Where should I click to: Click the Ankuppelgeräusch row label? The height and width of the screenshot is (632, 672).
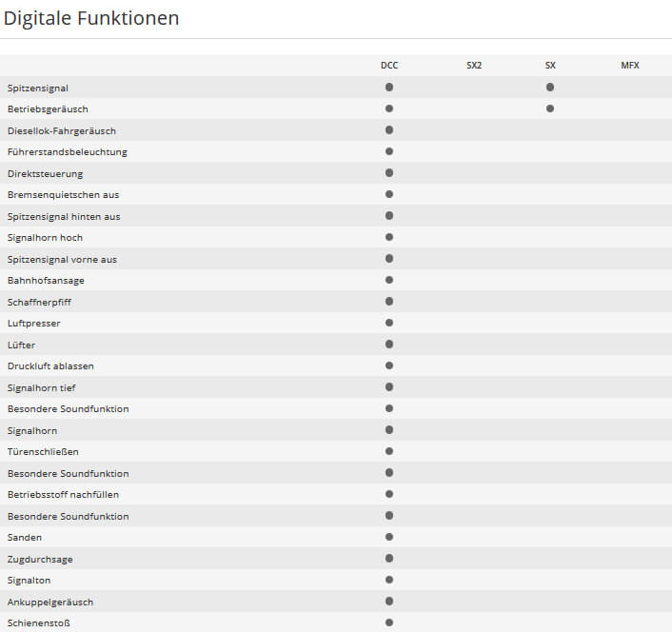(x=50, y=602)
